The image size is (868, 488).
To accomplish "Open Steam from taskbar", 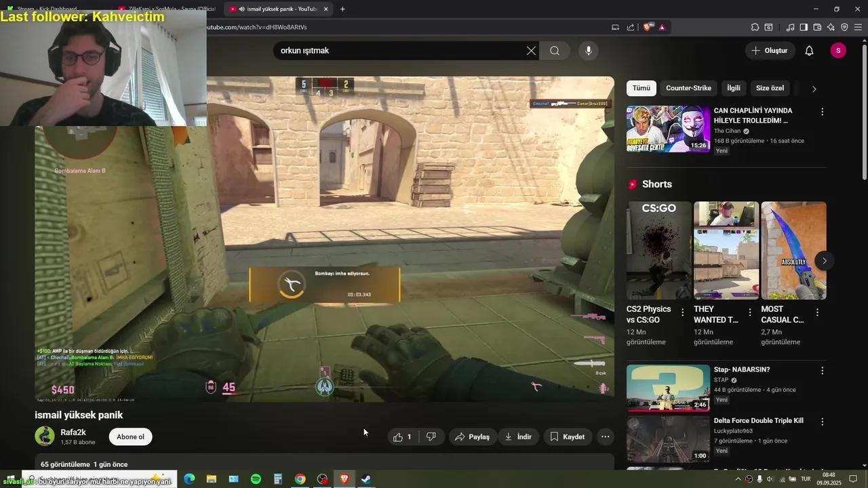I will click(x=366, y=479).
